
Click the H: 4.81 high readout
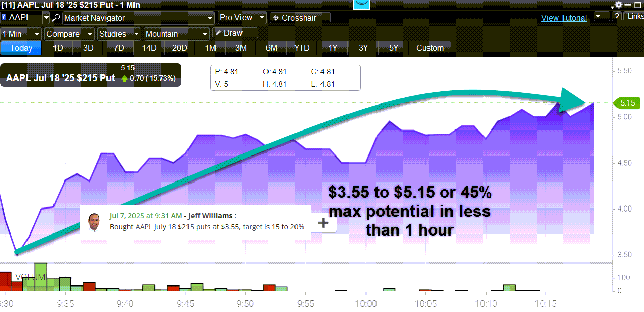(275, 84)
